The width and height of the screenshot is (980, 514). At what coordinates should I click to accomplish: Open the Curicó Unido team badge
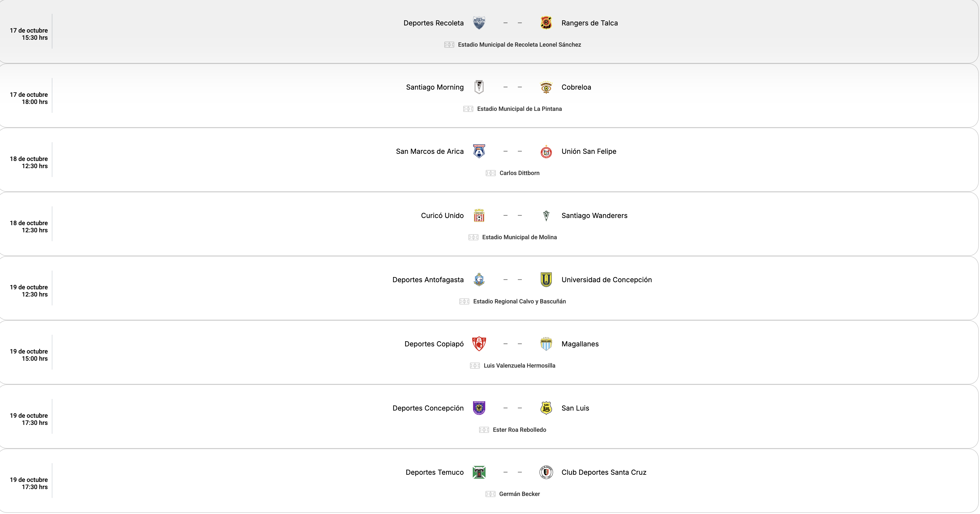(x=479, y=216)
